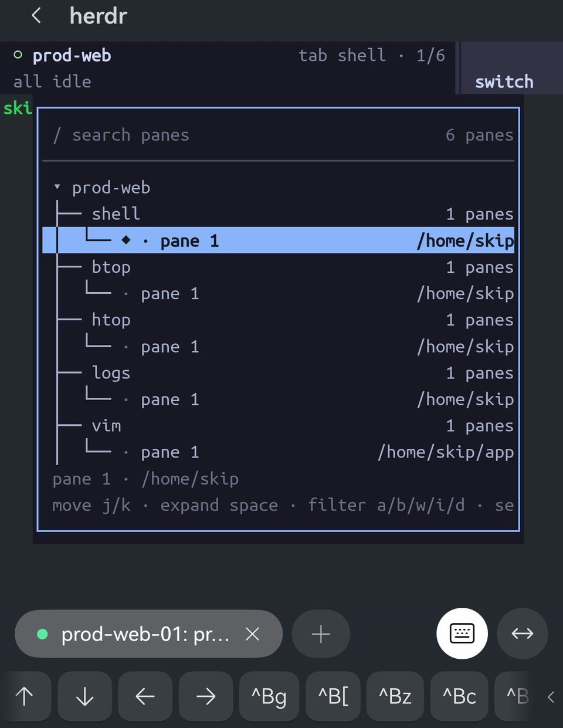
Task: Select pane 1 under btop
Action: [x=279, y=293]
